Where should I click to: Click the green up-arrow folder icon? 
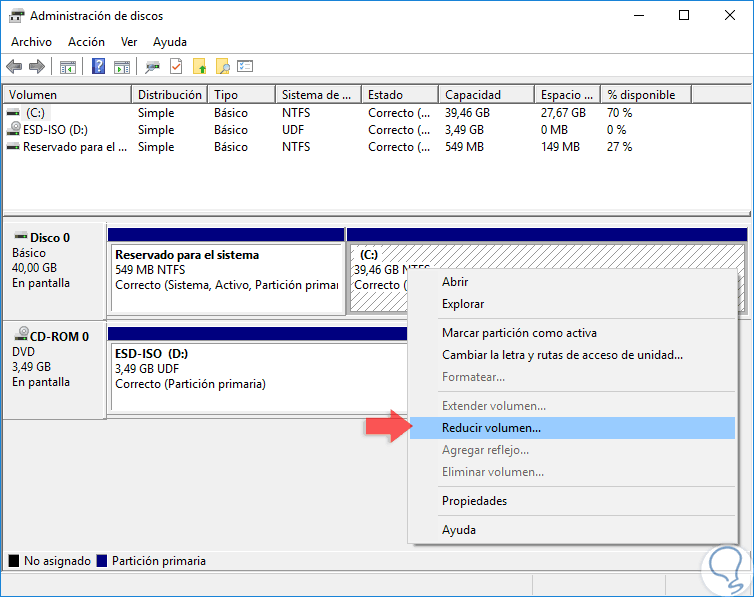point(199,67)
